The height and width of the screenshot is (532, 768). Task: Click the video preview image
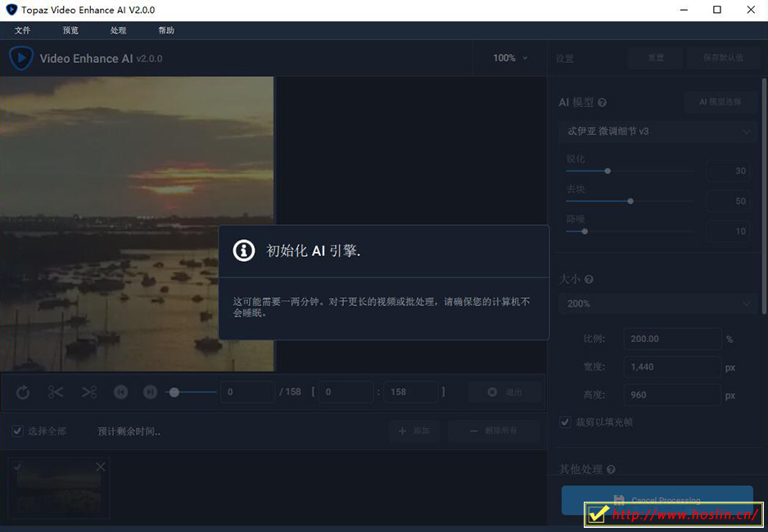[x=137, y=223]
